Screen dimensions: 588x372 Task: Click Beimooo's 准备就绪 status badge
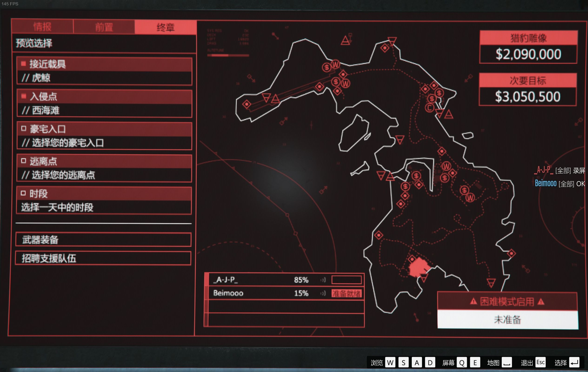pos(346,293)
